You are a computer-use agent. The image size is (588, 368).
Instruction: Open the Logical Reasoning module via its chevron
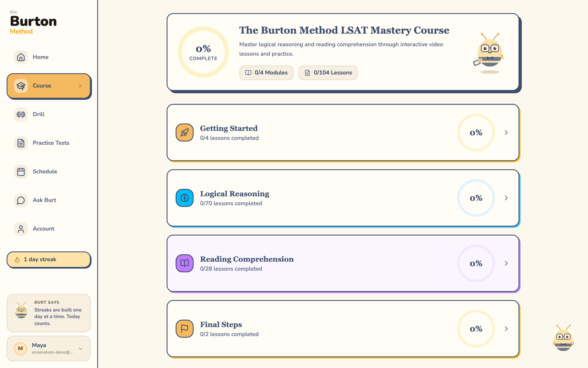(x=506, y=198)
